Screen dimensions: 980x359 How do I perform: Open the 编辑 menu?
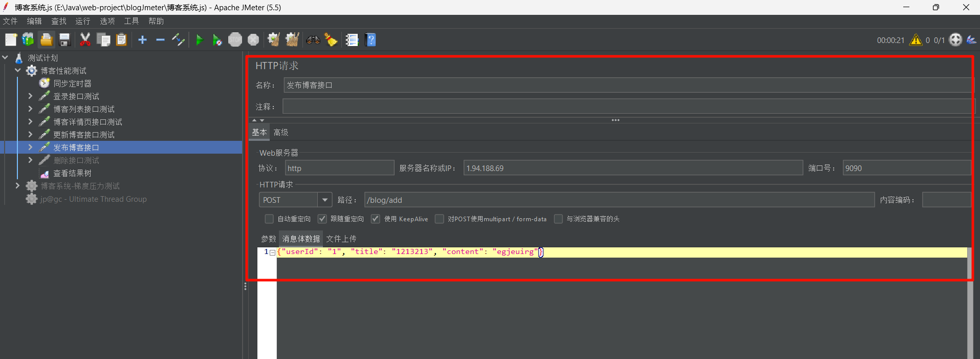point(34,21)
